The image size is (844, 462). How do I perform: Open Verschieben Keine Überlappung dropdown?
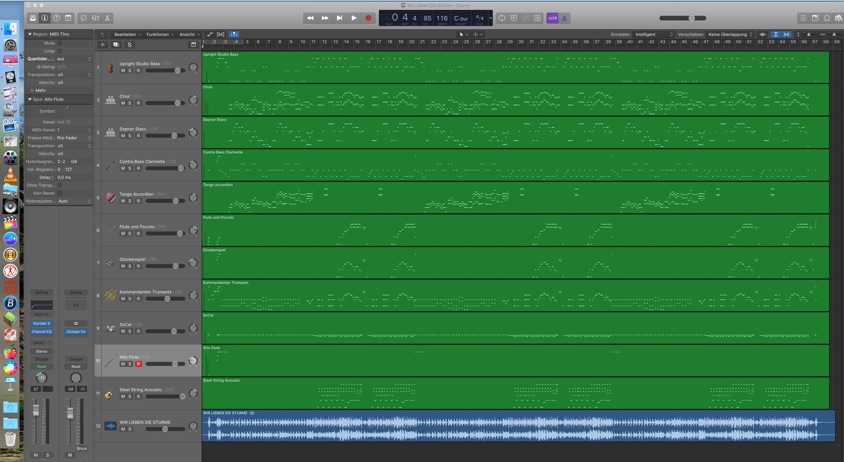(x=730, y=34)
